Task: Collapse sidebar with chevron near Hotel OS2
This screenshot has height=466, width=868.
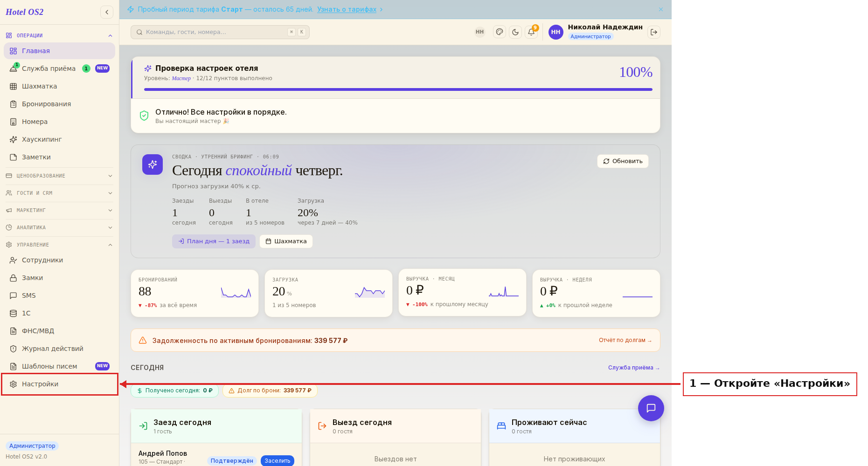Action: 107,12
